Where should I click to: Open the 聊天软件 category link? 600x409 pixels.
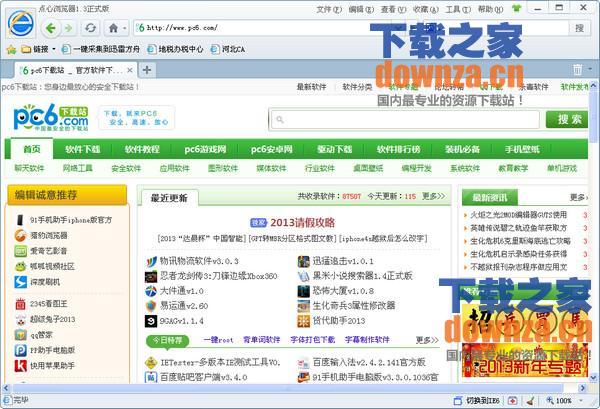[x=29, y=168]
